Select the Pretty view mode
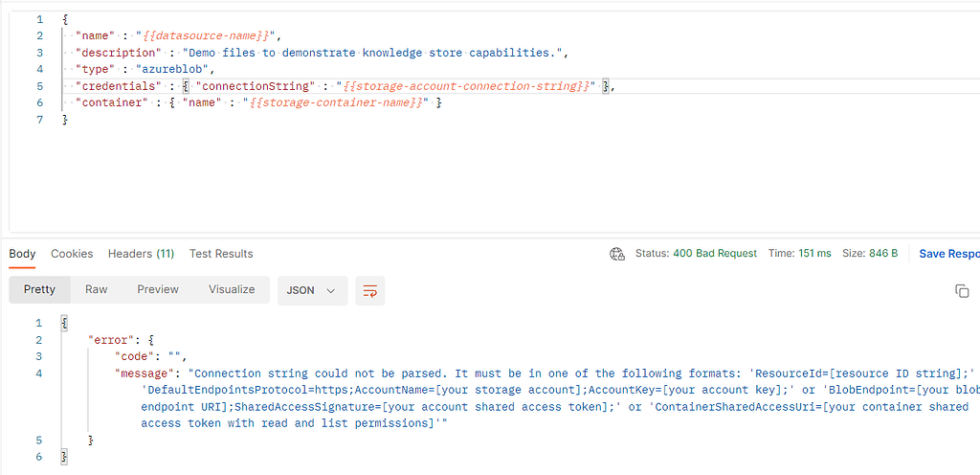Screen dimensions: 980x475 coord(39,290)
